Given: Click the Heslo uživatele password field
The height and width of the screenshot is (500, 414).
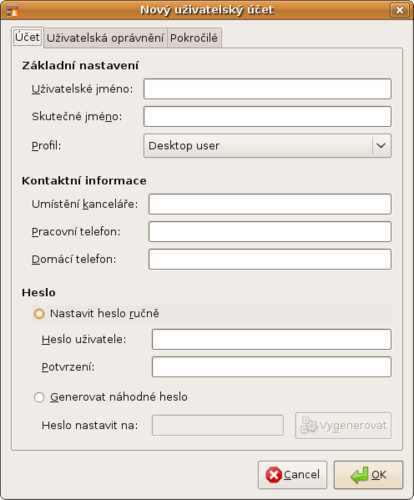Looking at the screenshot, I should (272, 339).
